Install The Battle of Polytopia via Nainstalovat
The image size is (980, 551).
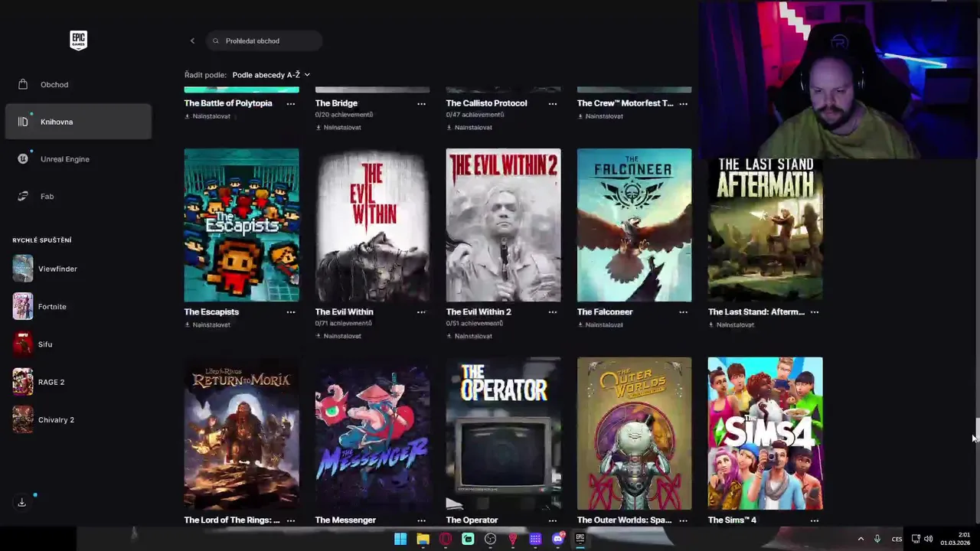(x=207, y=116)
